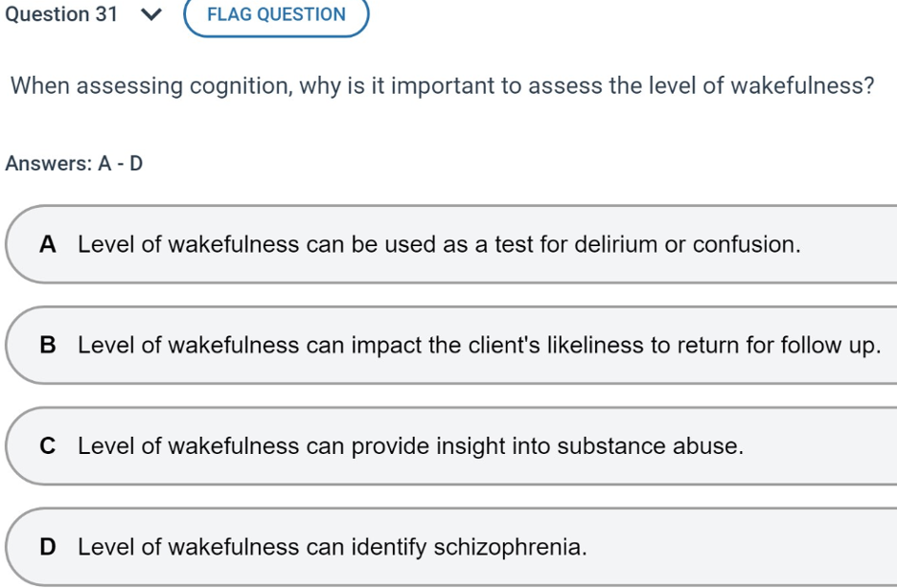Choose answer C about substance abuse insight

pos(411,446)
